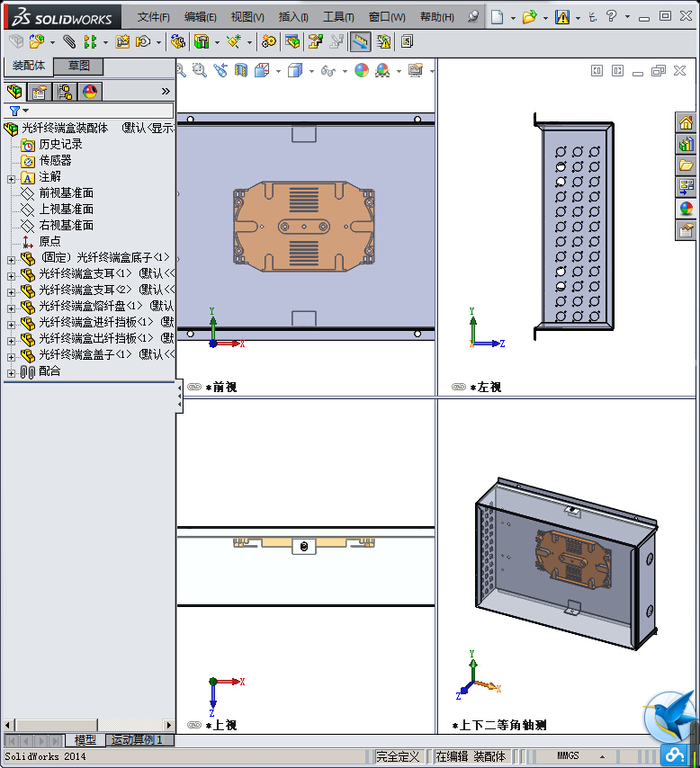Click the New document icon
700x768 pixels.
click(497, 17)
